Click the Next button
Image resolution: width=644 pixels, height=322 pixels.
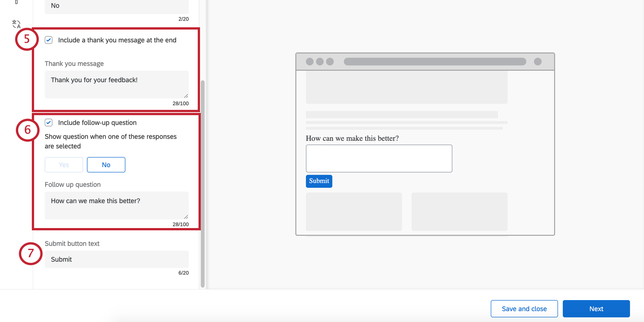click(x=596, y=309)
